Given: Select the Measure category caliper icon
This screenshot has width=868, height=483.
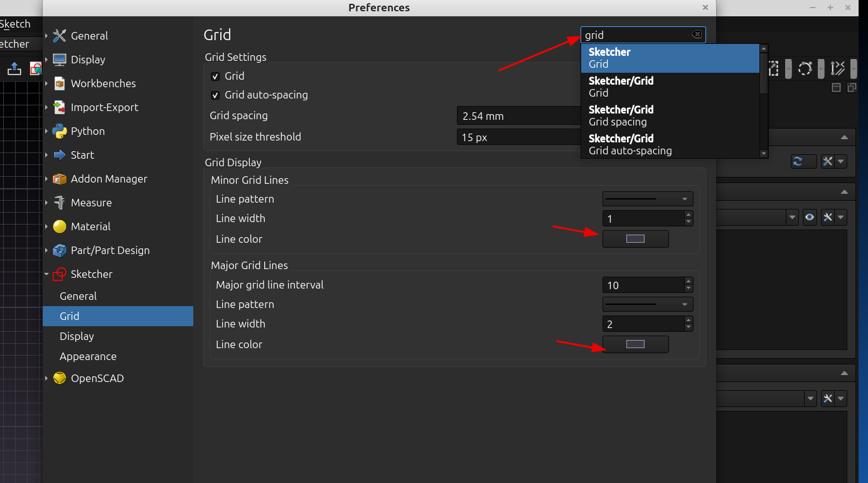Looking at the screenshot, I should 60,203.
